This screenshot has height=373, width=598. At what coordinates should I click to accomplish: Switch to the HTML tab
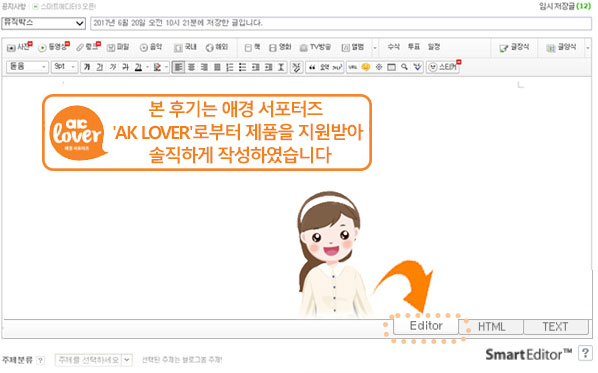click(x=491, y=327)
